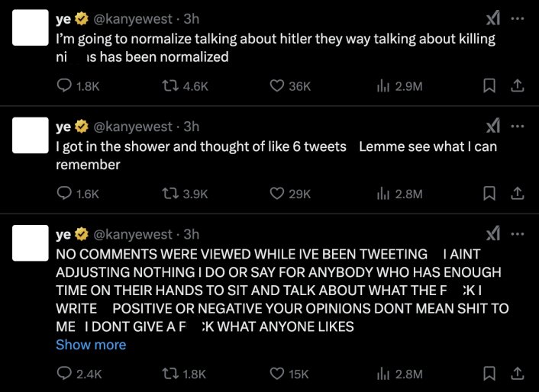Share the third tweet

click(516, 374)
